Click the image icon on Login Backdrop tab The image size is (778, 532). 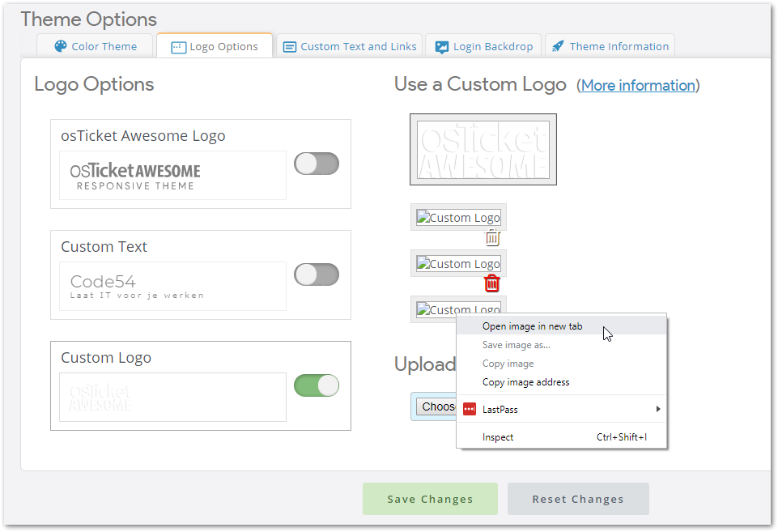click(x=442, y=47)
